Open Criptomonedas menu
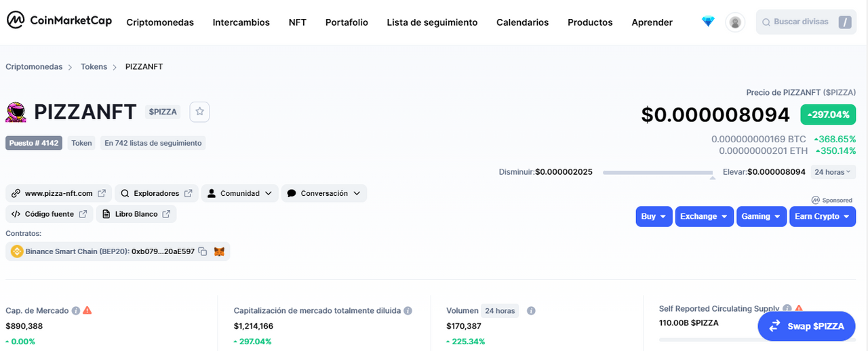Screen dimensions: 868x351 (160, 22)
